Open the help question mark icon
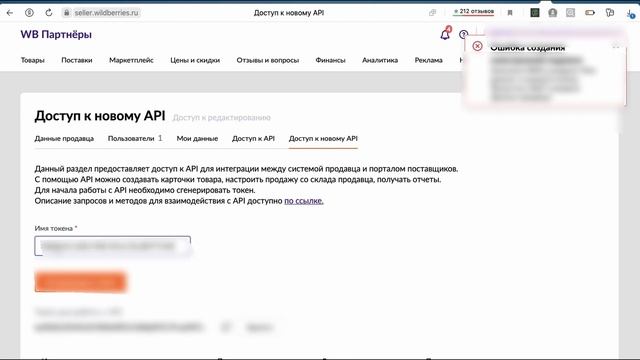640x360 pixels. point(463,35)
